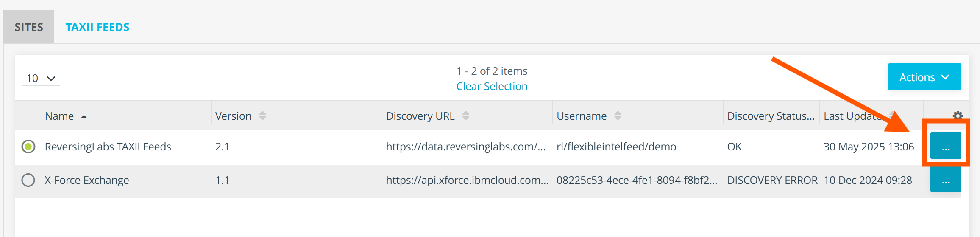Sort by Discovery URL column arrows

click(x=466, y=116)
